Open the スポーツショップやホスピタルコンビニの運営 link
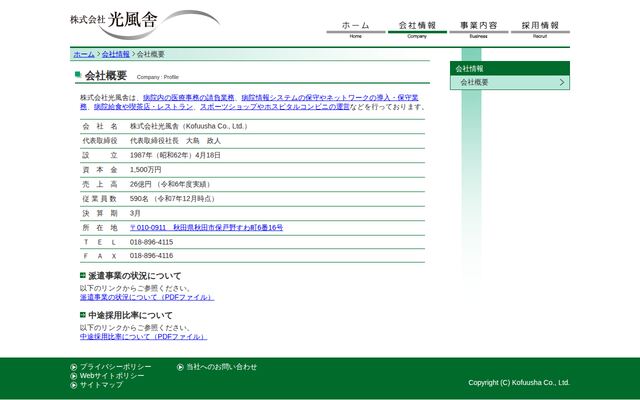 pos(275,107)
